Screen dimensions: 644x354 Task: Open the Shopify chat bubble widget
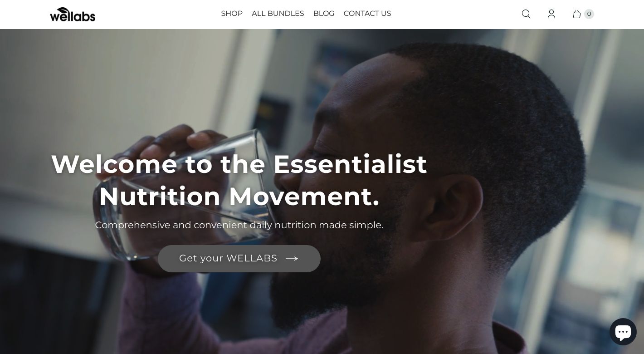click(623, 331)
